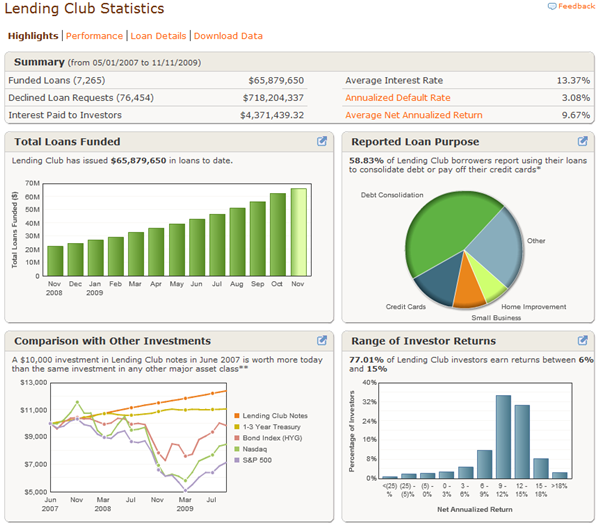
Task: Click the '13.37%' interest rate value
Action: (x=573, y=80)
